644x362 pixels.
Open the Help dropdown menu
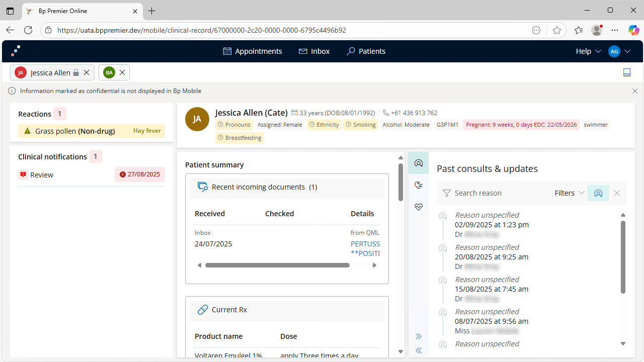pyautogui.click(x=588, y=51)
